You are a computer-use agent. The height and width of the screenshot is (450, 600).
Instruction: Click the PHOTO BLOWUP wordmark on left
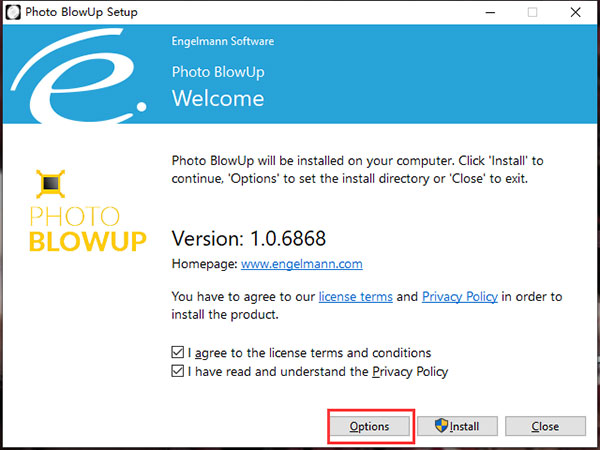point(88,229)
